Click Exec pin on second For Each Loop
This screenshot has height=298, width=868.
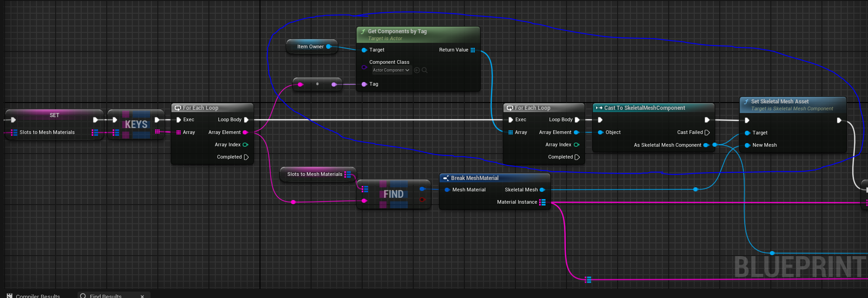pos(511,120)
